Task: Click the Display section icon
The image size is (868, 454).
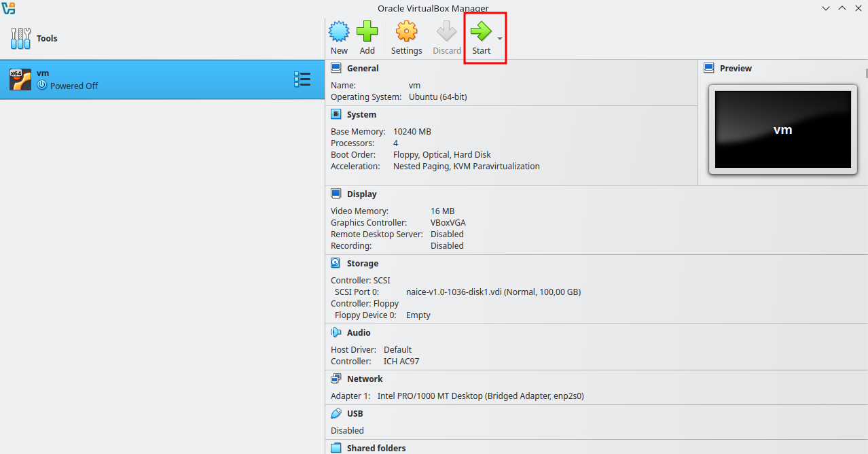Action: coord(336,194)
